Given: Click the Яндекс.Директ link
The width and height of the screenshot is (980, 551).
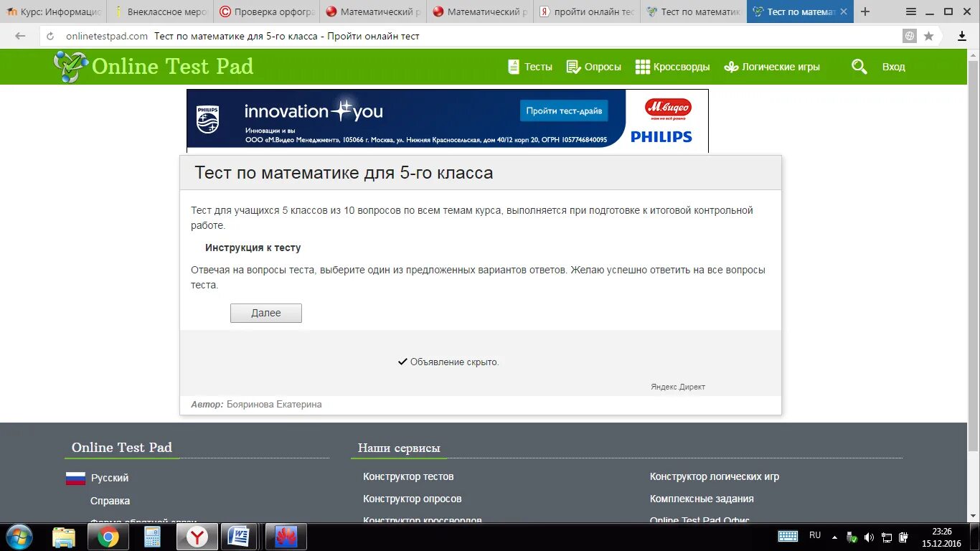Looking at the screenshot, I should pyautogui.click(x=678, y=387).
